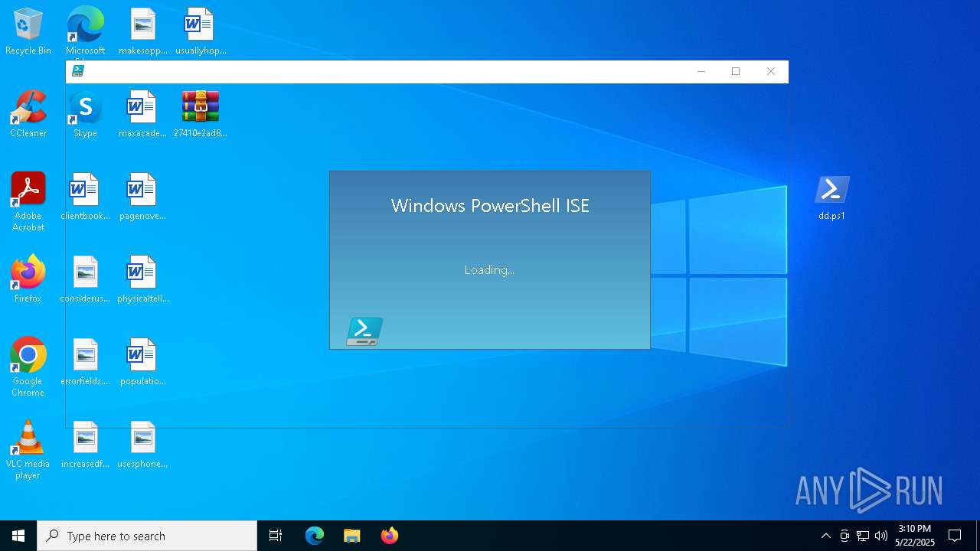Screen dimensions: 980x551
Task: Open the volume control tray icon
Action: [881, 536]
